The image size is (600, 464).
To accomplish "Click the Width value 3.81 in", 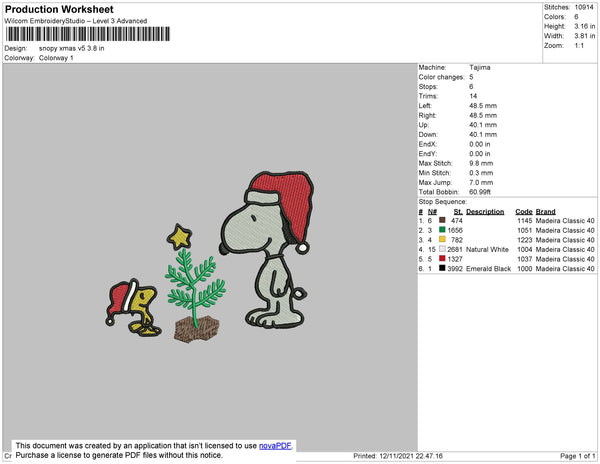I will [x=585, y=36].
